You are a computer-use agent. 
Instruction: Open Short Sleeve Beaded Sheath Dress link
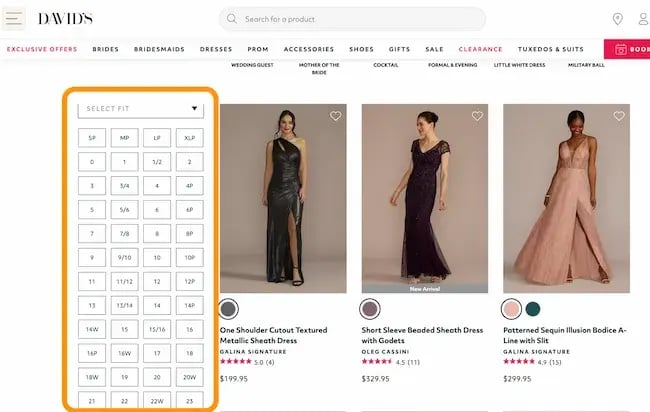(x=421, y=334)
